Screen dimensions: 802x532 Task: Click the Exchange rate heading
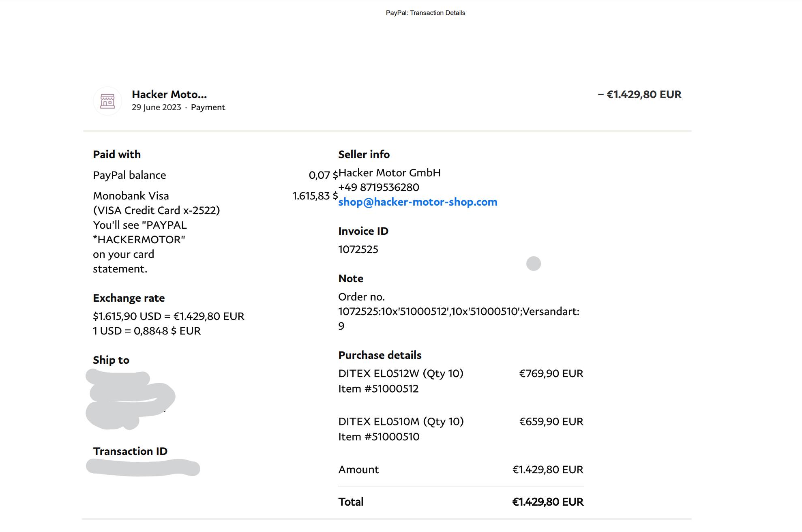(x=129, y=298)
